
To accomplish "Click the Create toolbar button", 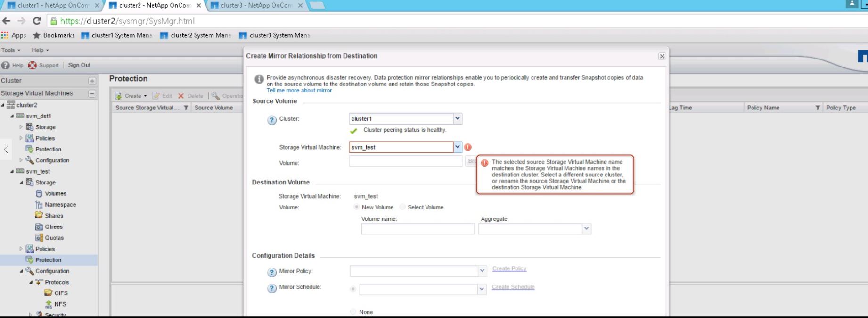I will click(x=131, y=96).
